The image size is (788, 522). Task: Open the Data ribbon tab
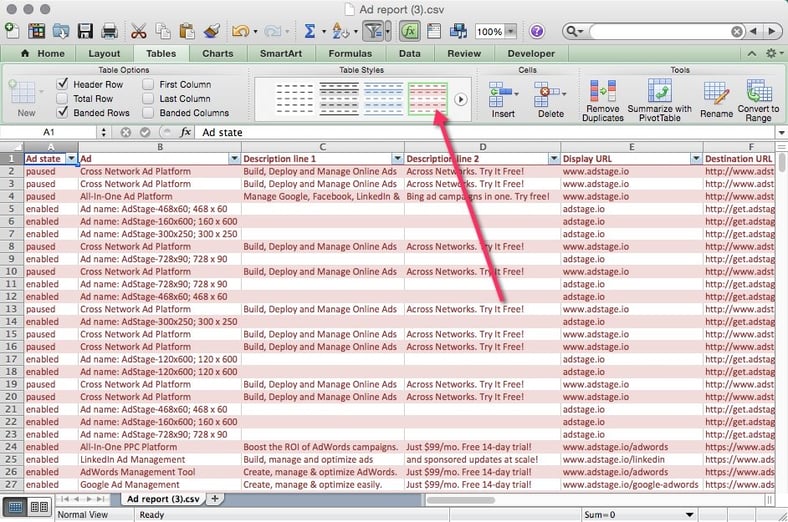click(410, 53)
